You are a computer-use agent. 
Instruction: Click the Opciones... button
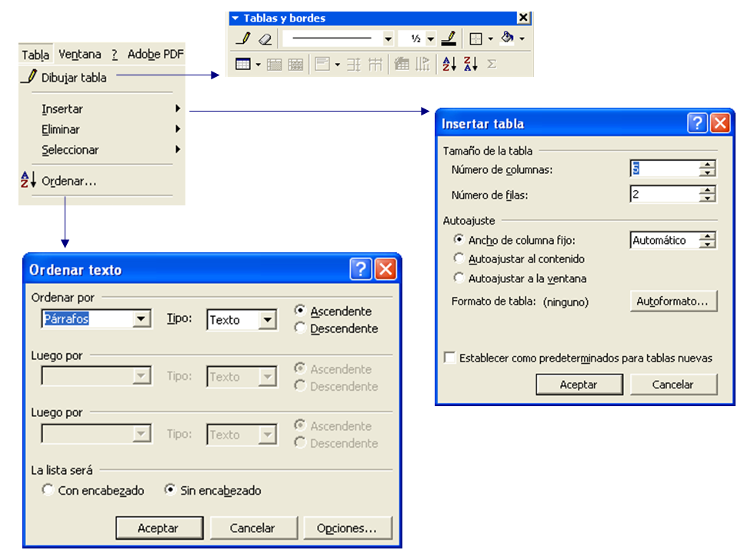pyautogui.click(x=349, y=528)
